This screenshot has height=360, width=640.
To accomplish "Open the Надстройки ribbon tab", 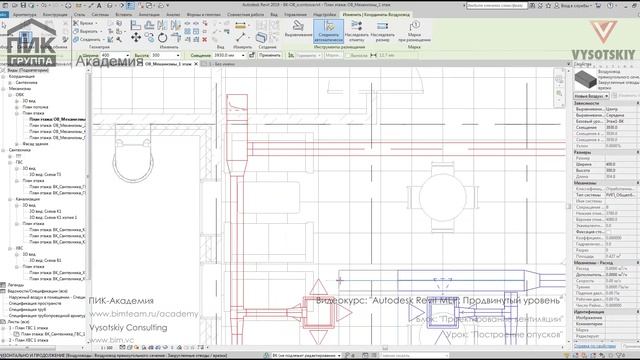I will point(324,14).
